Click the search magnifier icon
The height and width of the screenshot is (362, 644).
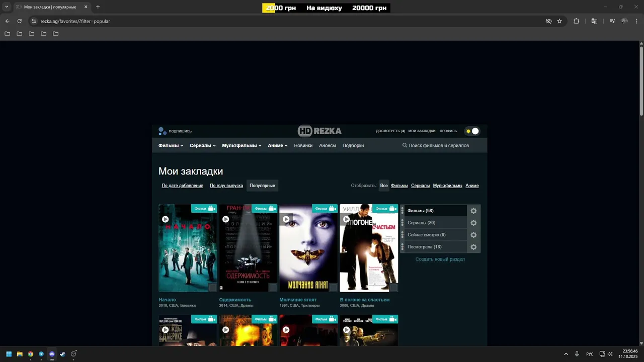coord(405,145)
